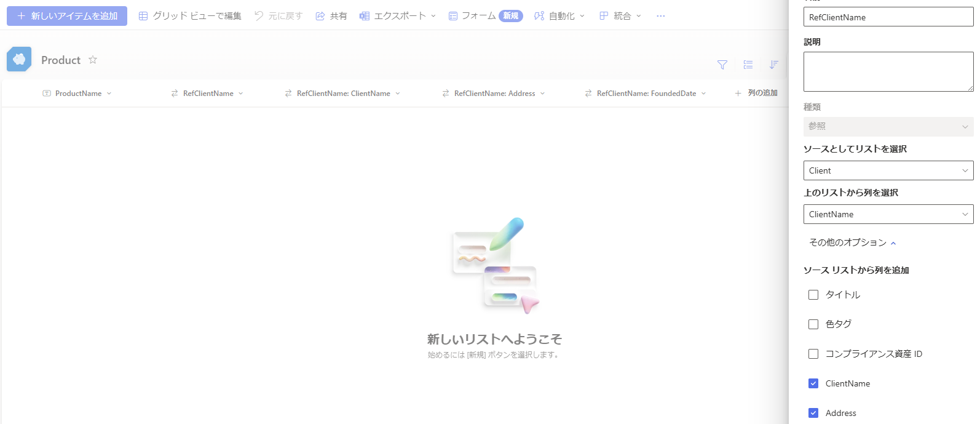Open the more commands ellipsis
Screen dimensions: 980x424
tap(661, 16)
